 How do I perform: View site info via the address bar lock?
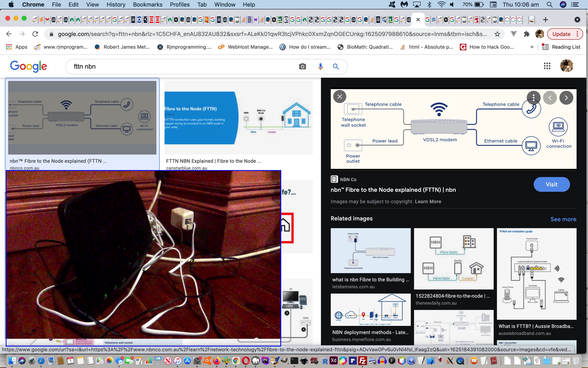[x=51, y=34]
